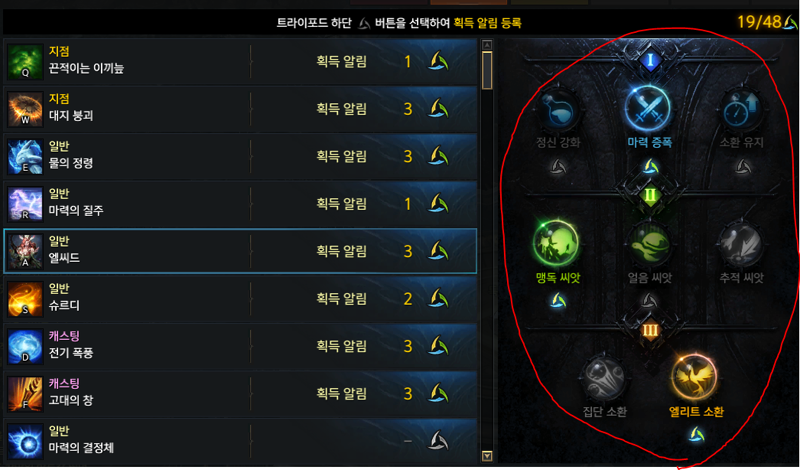The height and width of the screenshot is (470, 800).
Task: Click 획득 알림 on 슈르디 row
Action: pyautogui.click(x=341, y=299)
